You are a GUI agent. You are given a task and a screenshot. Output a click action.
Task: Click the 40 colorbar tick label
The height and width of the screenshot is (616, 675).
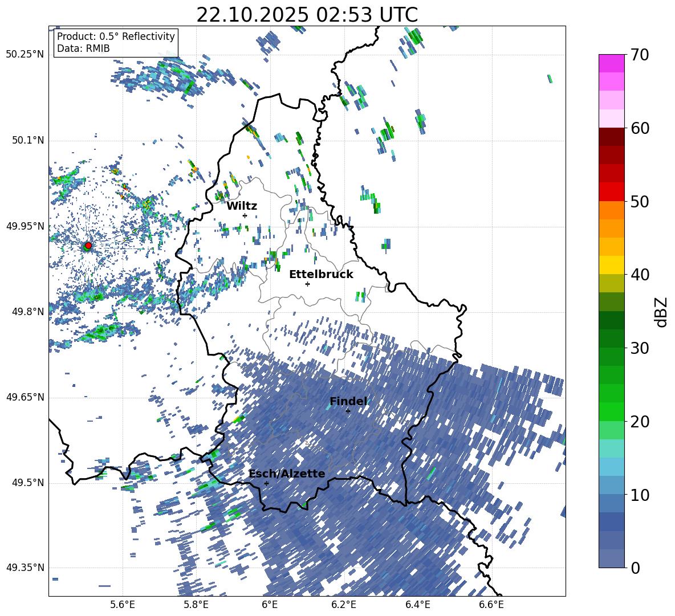point(640,275)
